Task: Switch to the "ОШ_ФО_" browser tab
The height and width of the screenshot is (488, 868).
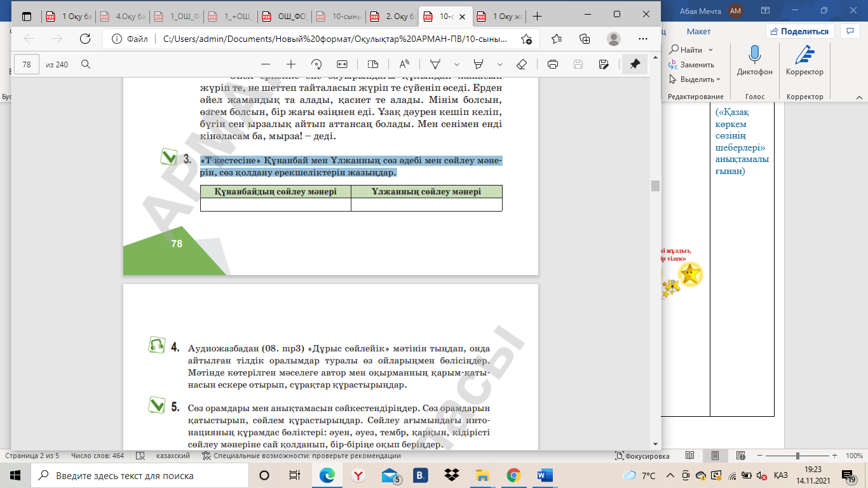Action: [285, 17]
